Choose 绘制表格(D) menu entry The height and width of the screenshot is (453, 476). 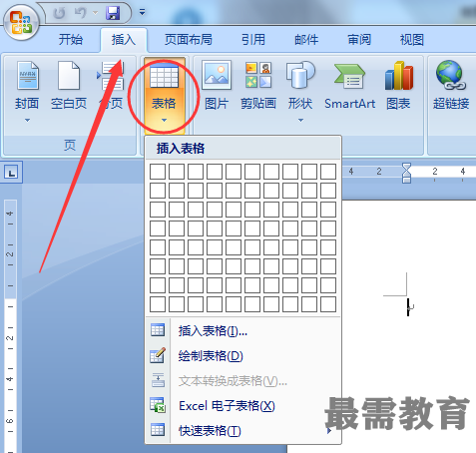point(243,356)
